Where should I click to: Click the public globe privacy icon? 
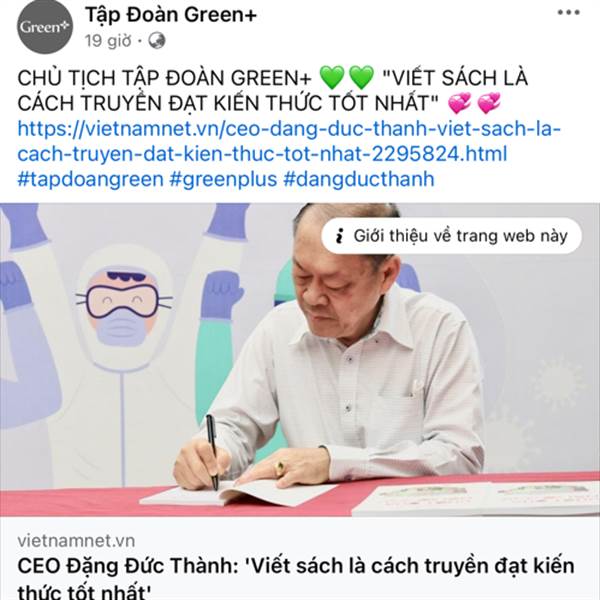coord(157,41)
